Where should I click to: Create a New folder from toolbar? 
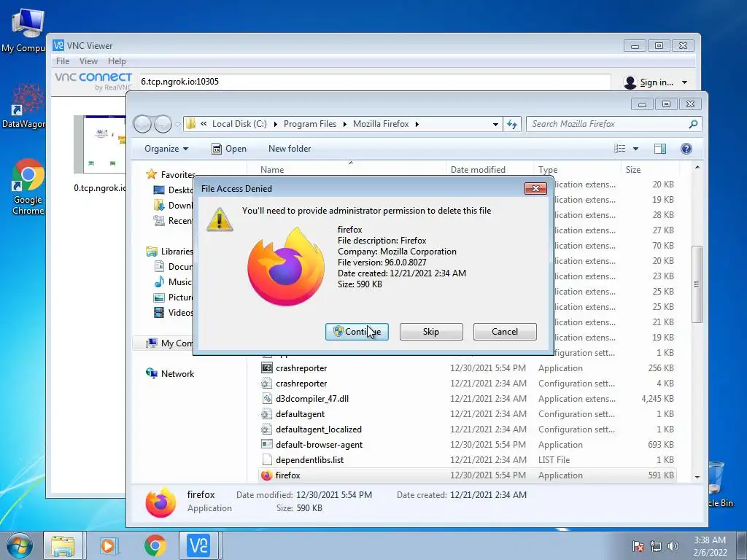[290, 149]
